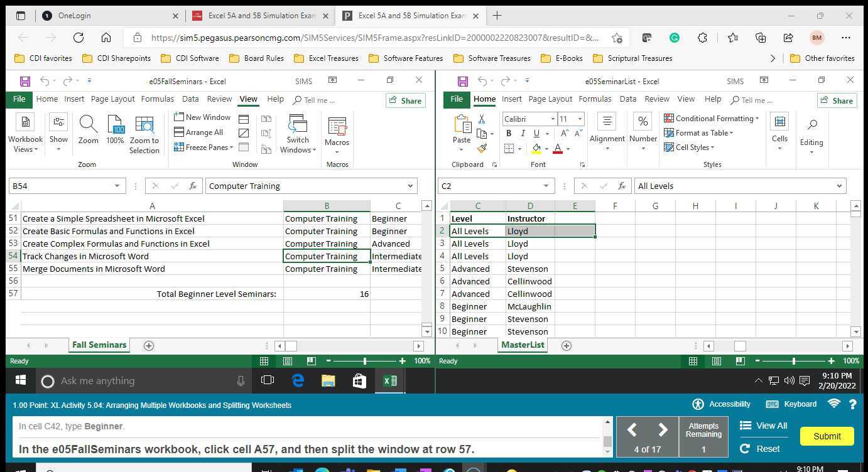The image size is (868, 472).
Task: Click the yellow Submit button
Action: point(827,436)
